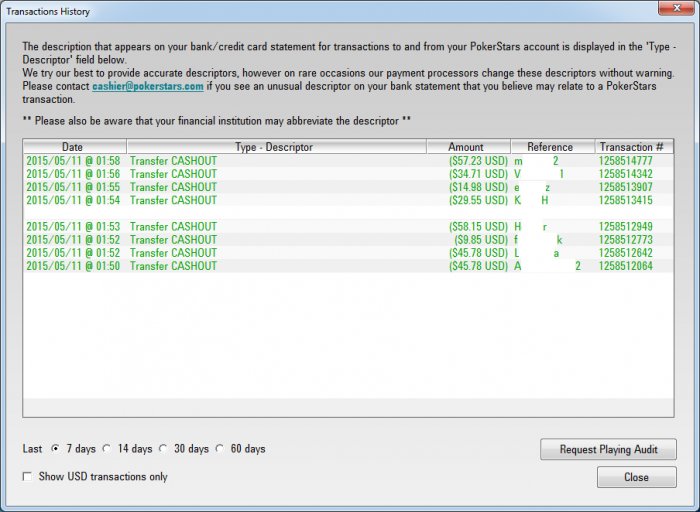Select transaction number 1258514777
Image resolution: width=700 pixels, height=512 pixels.
coord(625,161)
